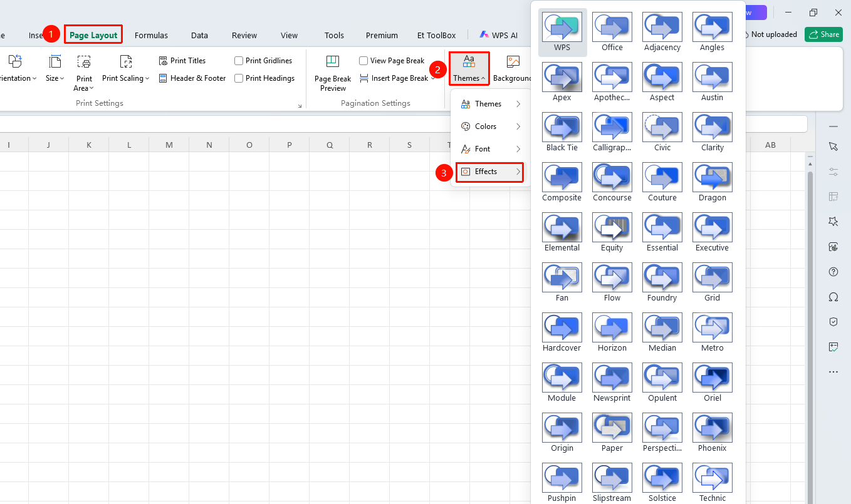Open the Themes submenu entry
Image resolution: width=851 pixels, height=504 pixels.
tap(490, 104)
